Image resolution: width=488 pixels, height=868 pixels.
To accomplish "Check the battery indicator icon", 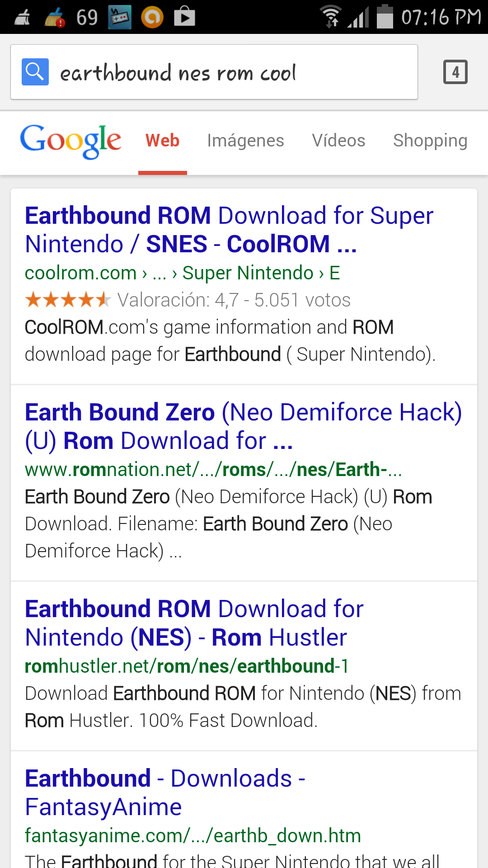I will tap(385, 16).
